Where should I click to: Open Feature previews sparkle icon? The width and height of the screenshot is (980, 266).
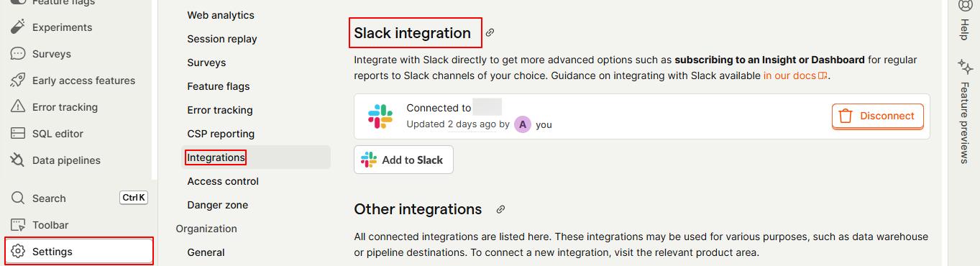[965, 67]
